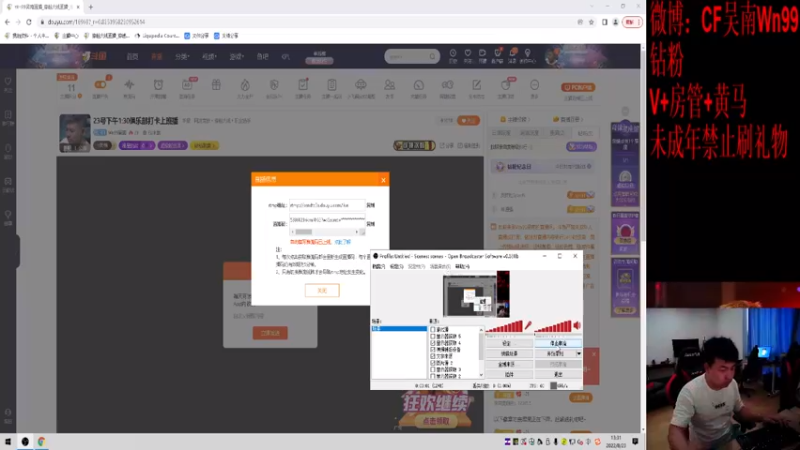Click the 插件 button in OBS
Viewport: 800px width, 450px height.
click(509, 374)
